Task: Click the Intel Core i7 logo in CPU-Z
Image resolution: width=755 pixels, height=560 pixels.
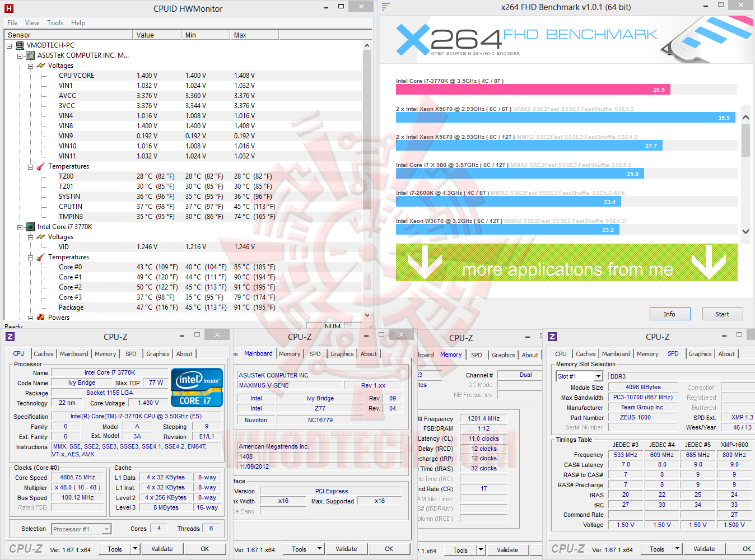Action: 197,387
